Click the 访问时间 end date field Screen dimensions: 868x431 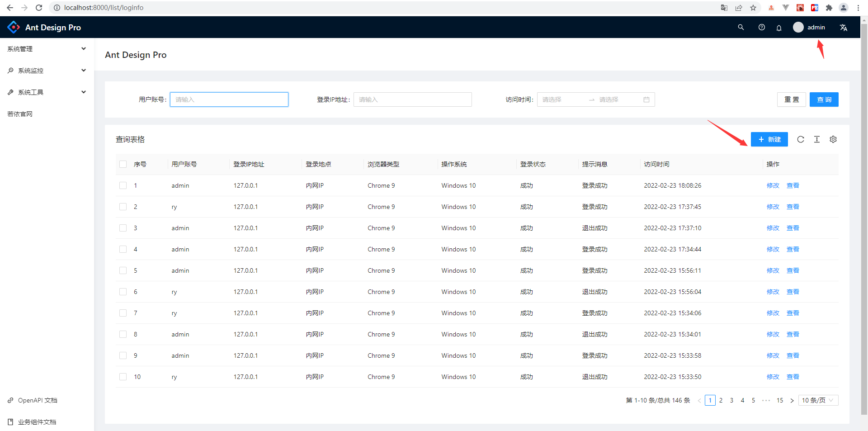tap(619, 99)
